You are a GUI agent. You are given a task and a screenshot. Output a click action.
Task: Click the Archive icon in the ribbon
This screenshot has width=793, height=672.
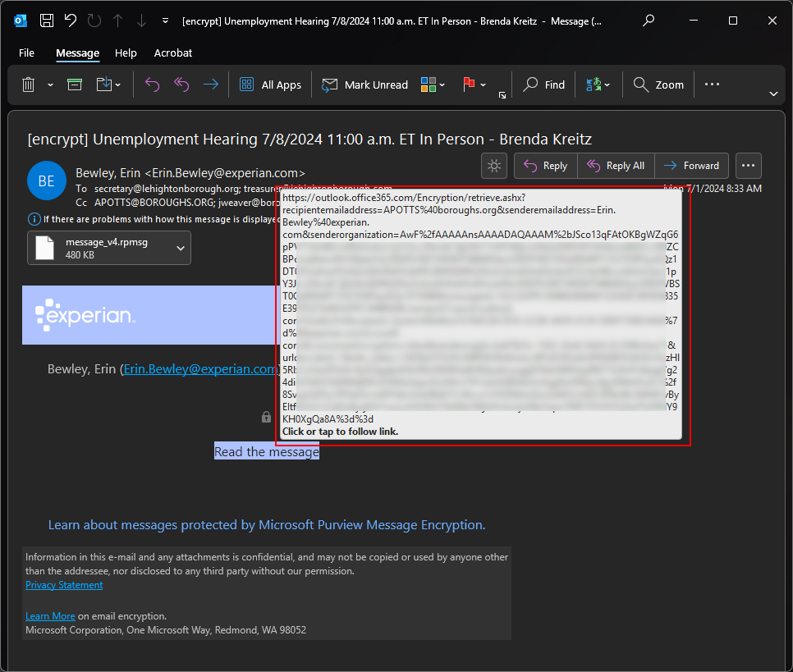[x=75, y=85]
